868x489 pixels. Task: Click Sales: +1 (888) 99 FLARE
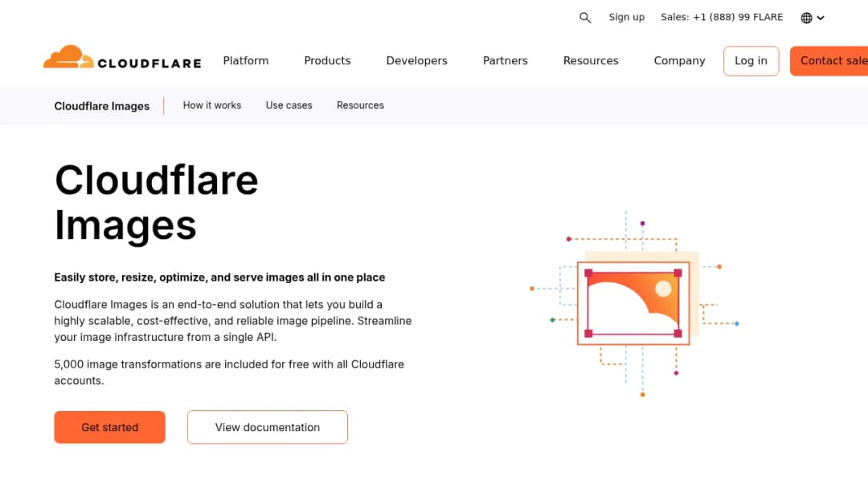click(722, 17)
